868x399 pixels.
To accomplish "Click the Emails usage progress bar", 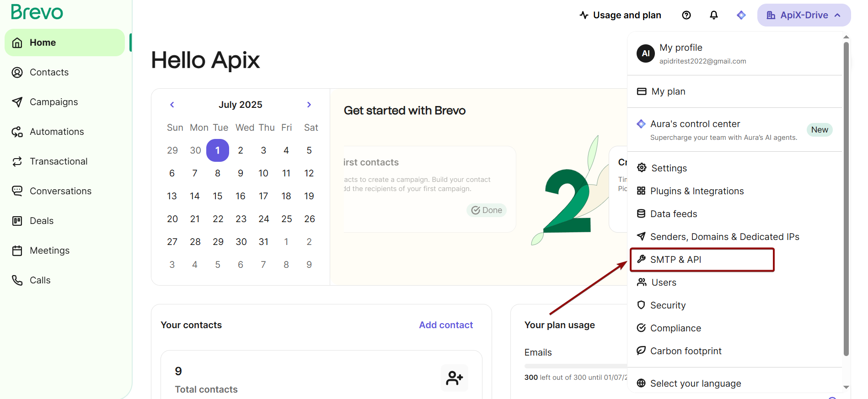I will [x=576, y=366].
